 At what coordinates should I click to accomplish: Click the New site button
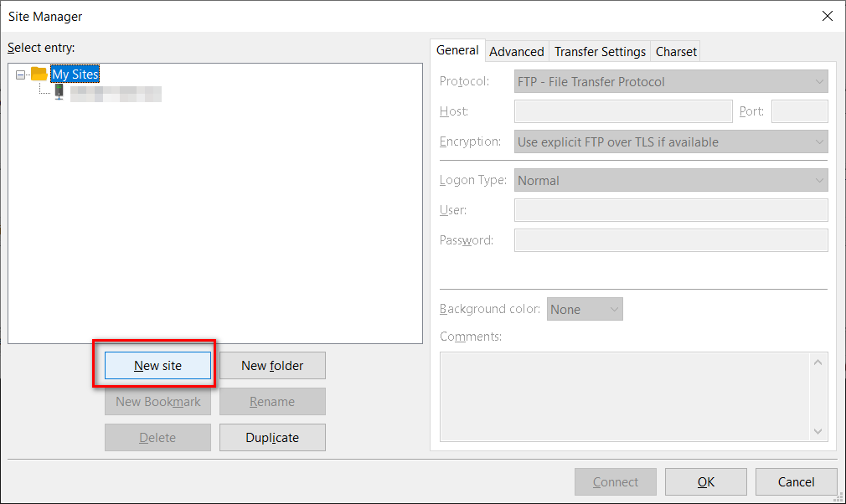coord(157,366)
